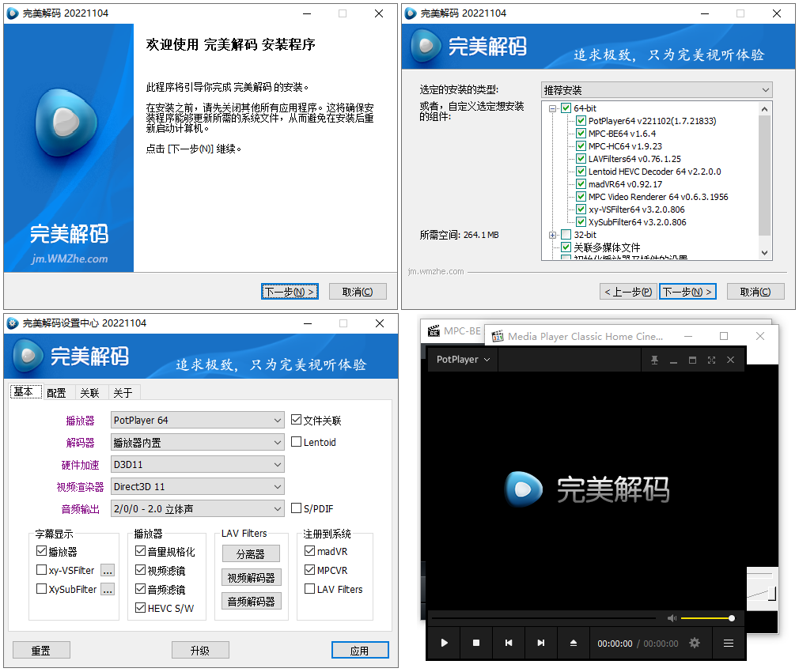Click the component list scrollbar
Screen dimensions: 799x672
point(764,174)
